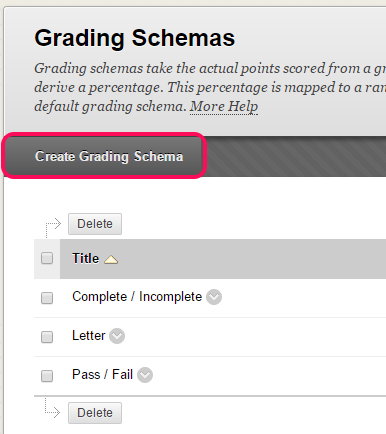This screenshot has height=434, width=386.
Task: Check the Complete / Incomplete row checkbox
Action: (x=47, y=298)
